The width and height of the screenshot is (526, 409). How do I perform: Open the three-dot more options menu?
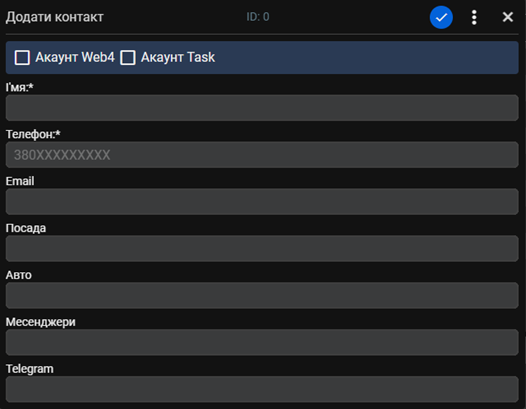(x=474, y=17)
